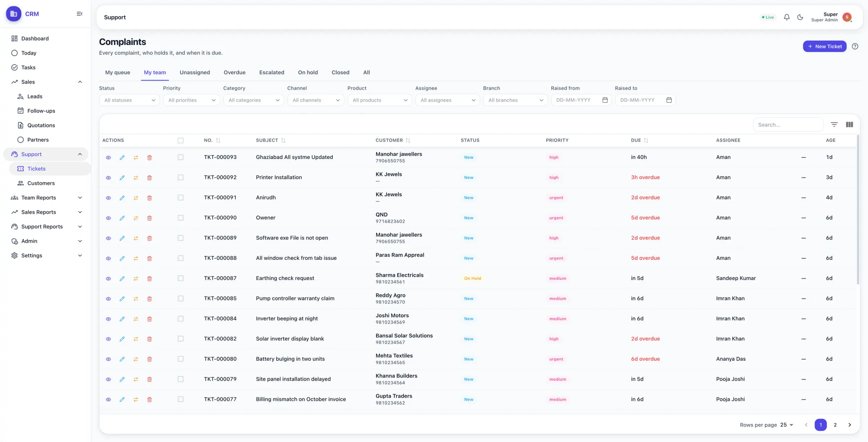Delete ticket TKT-000080 with the trash icon
868x442 pixels.
[x=149, y=359]
